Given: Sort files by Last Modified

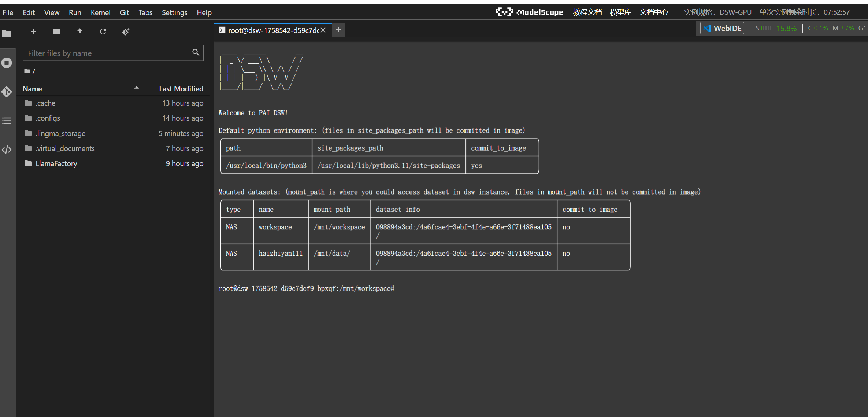Looking at the screenshot, I should pyautogui.click(x=181, y=89).
